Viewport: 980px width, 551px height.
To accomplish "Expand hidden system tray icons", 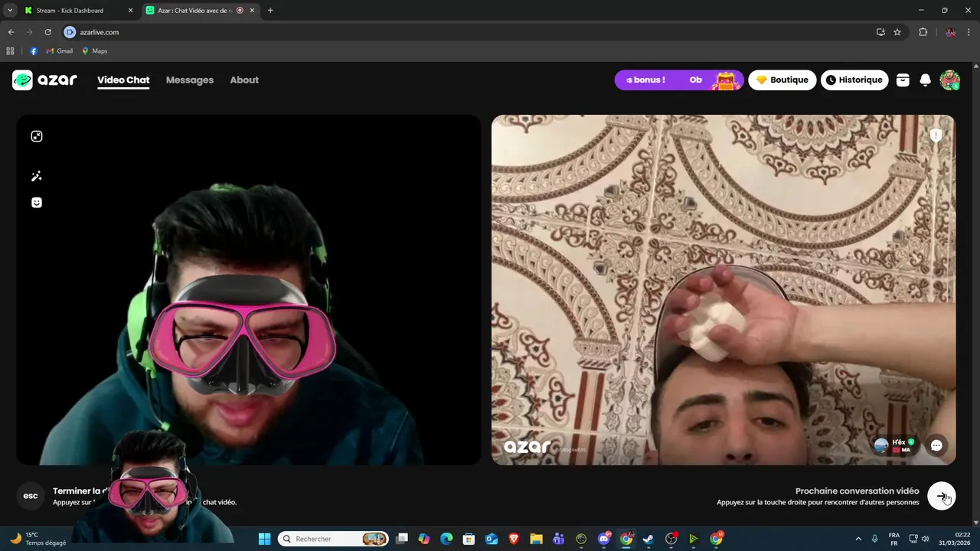I will (x=857, y=539).
